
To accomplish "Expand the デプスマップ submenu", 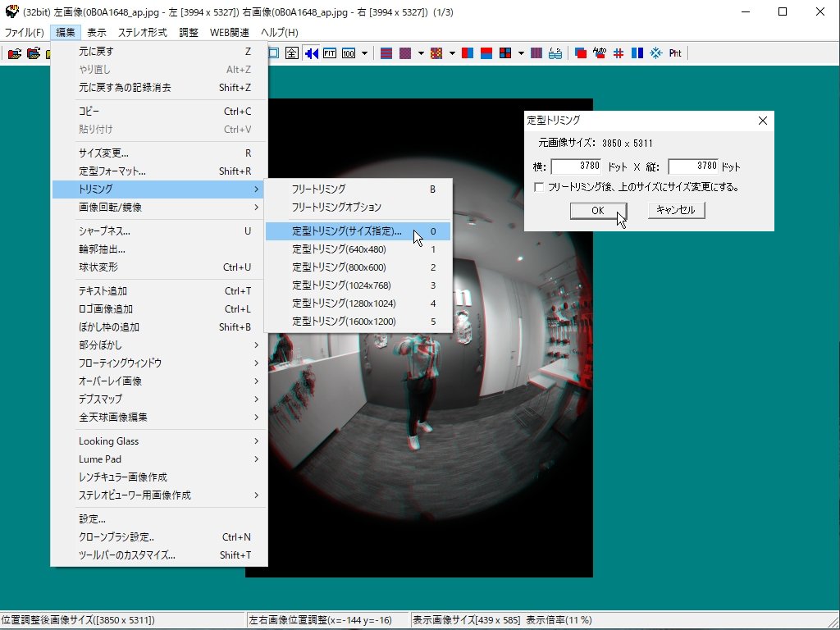I will click(159, 399).
